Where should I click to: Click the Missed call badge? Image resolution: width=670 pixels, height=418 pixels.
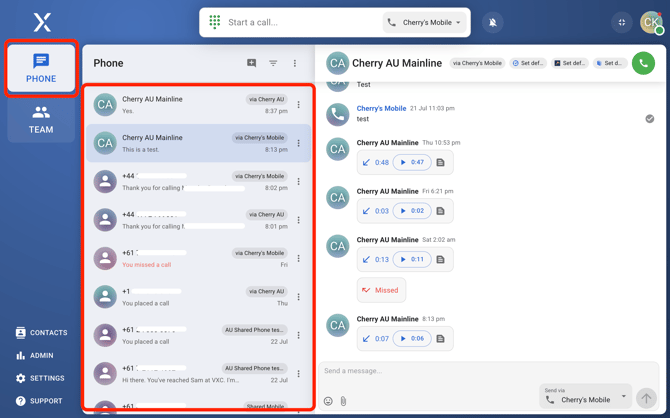click(379, 290)
